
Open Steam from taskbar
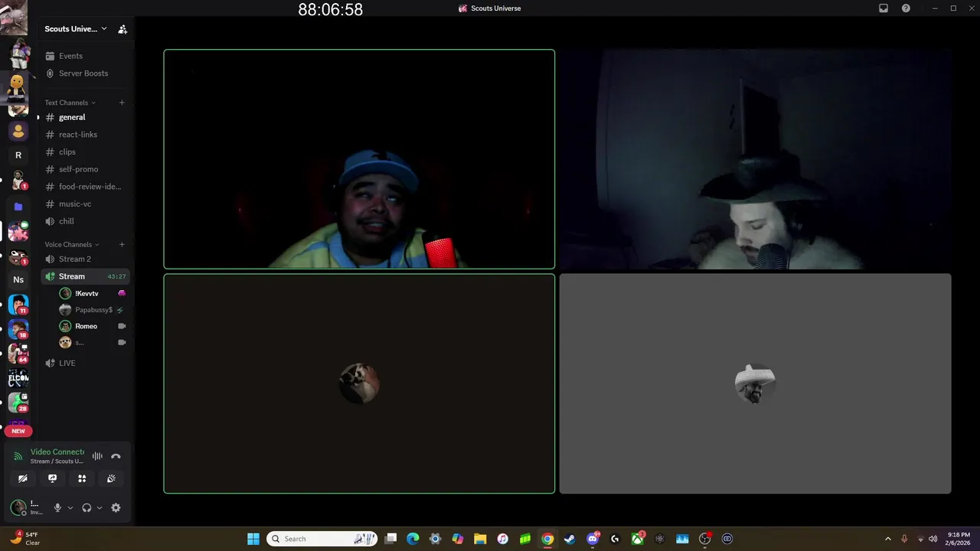point(570,539)
